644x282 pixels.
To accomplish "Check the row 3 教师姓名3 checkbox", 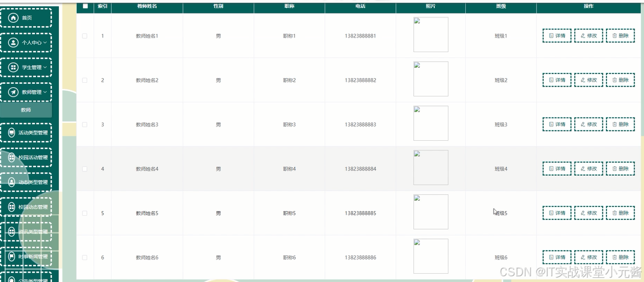I will [85, 125].
